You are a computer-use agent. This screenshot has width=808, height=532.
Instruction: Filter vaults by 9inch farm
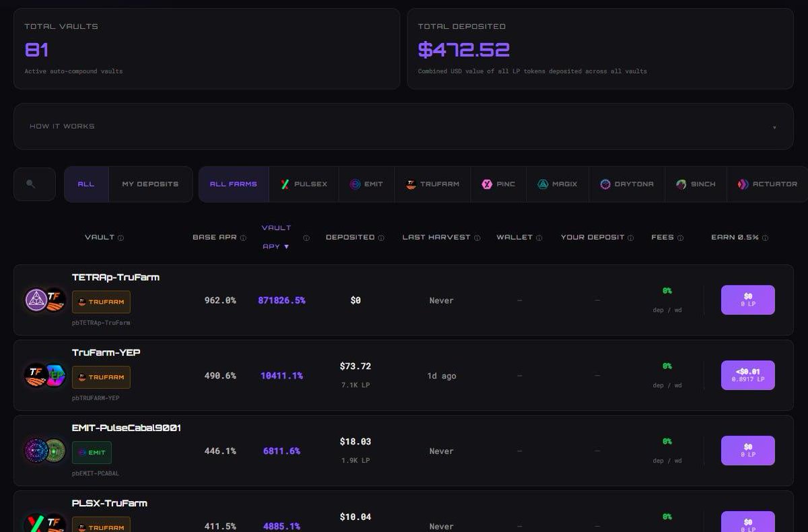696,184
